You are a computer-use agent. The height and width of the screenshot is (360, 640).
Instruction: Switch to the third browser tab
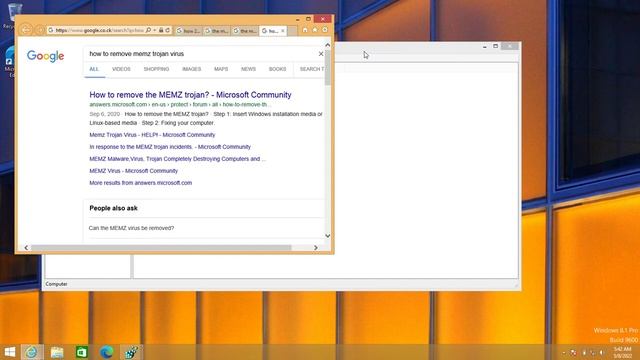245,31
